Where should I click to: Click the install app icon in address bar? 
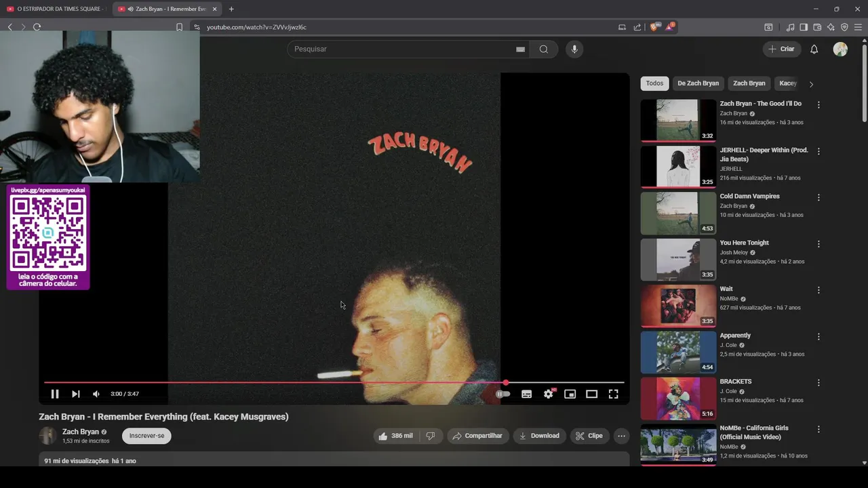pyautogui.click(x=622, y=27)
